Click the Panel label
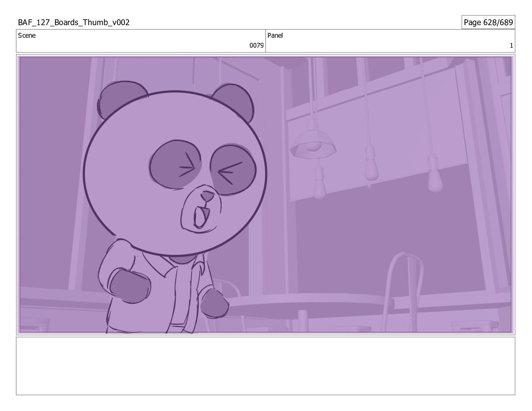This screenshot has height=411, width=532. [275, 35]
